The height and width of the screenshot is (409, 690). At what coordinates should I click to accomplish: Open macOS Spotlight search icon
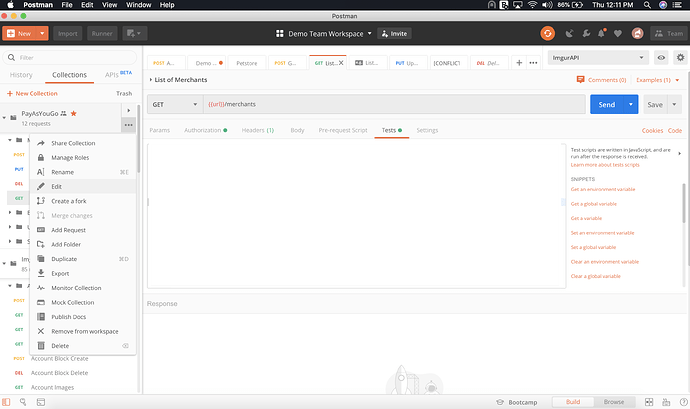(x=647, y=5)
